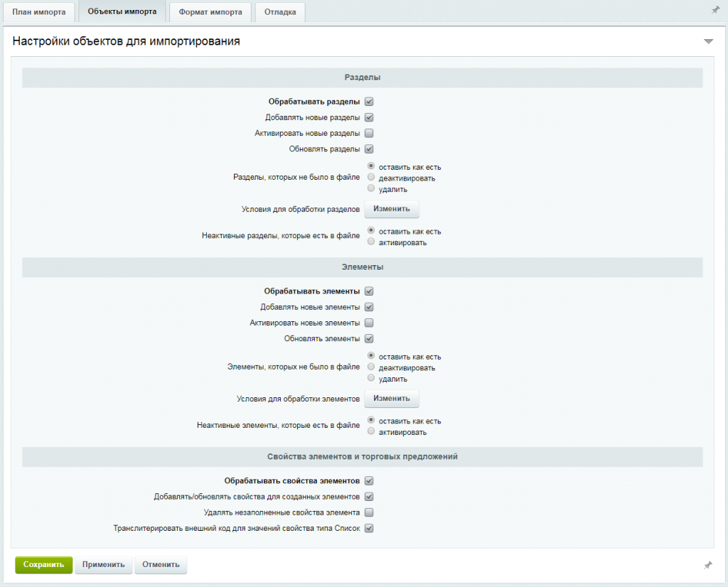
Task: Uncheck Добавлять/обновлять свойства для созданных элементов
Action: [369, 497]
